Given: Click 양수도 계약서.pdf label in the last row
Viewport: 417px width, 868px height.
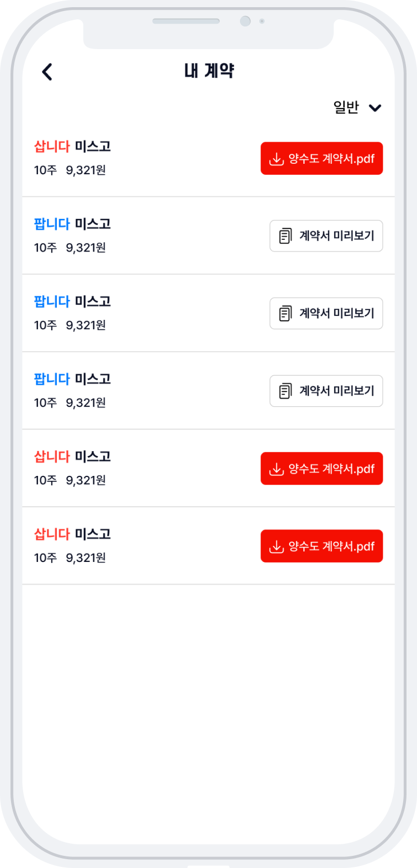Looking at the screenshot, I should tap(332, 546).
